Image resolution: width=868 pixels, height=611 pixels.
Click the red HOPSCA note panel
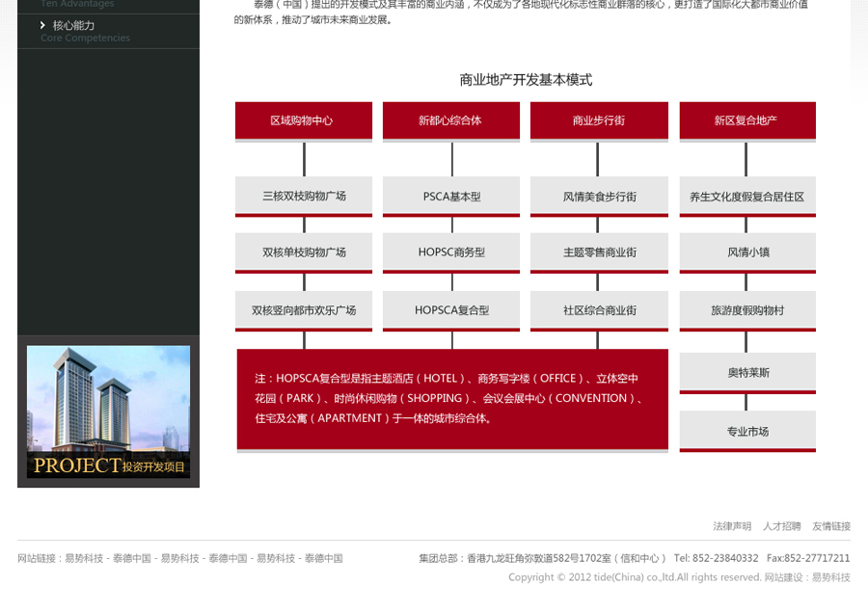click(452, 399)
